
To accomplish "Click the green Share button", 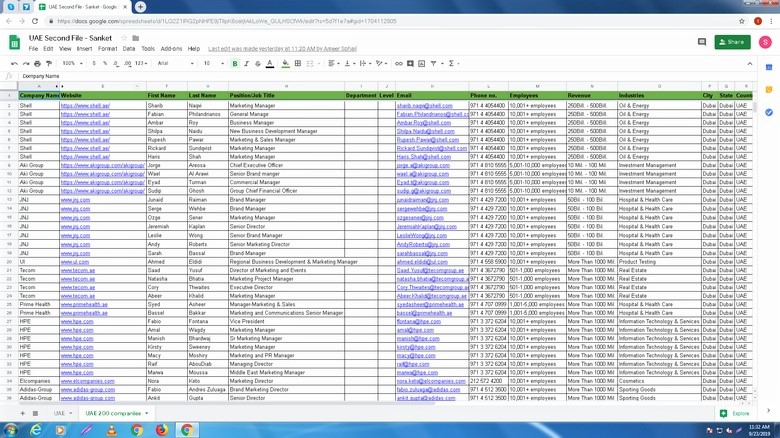I will pyautogui.click(x=732, y=42).
